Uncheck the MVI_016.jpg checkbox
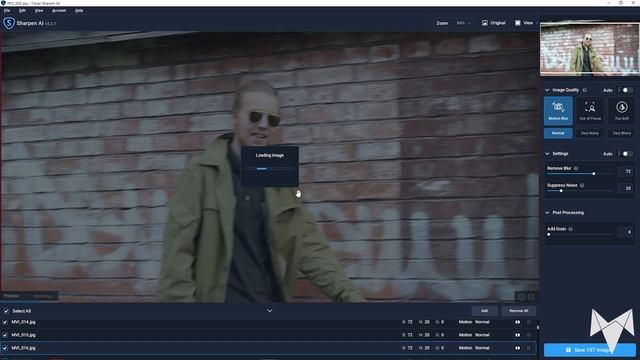 coord(5,348)
